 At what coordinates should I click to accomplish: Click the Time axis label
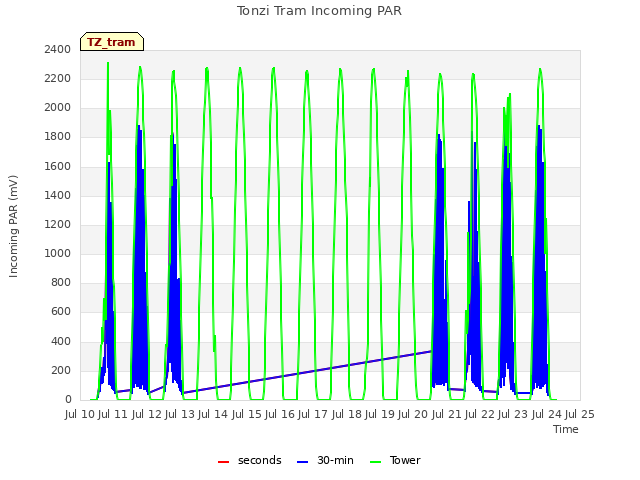566,429
